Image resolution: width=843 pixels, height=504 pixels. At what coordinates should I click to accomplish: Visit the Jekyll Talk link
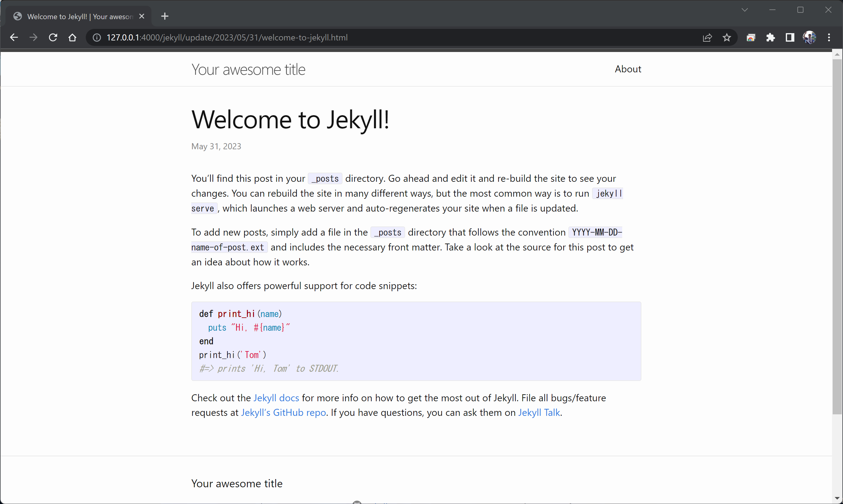[x=539, y=412]
